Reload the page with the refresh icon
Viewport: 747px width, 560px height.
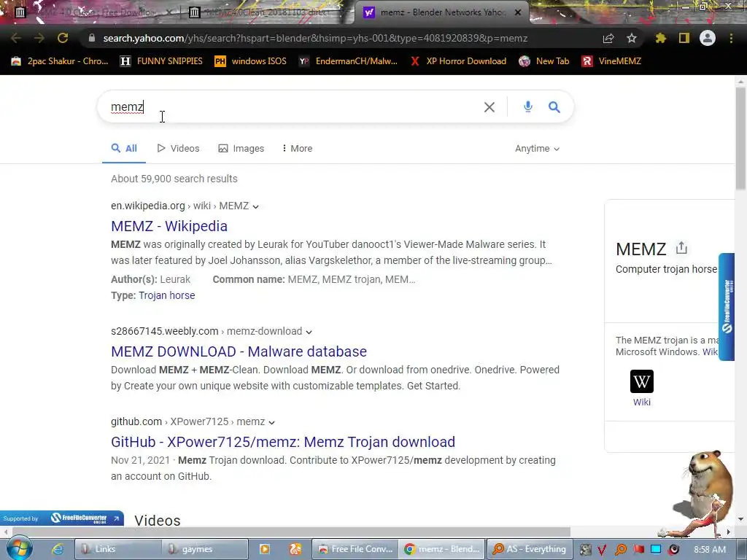[63, 38]
